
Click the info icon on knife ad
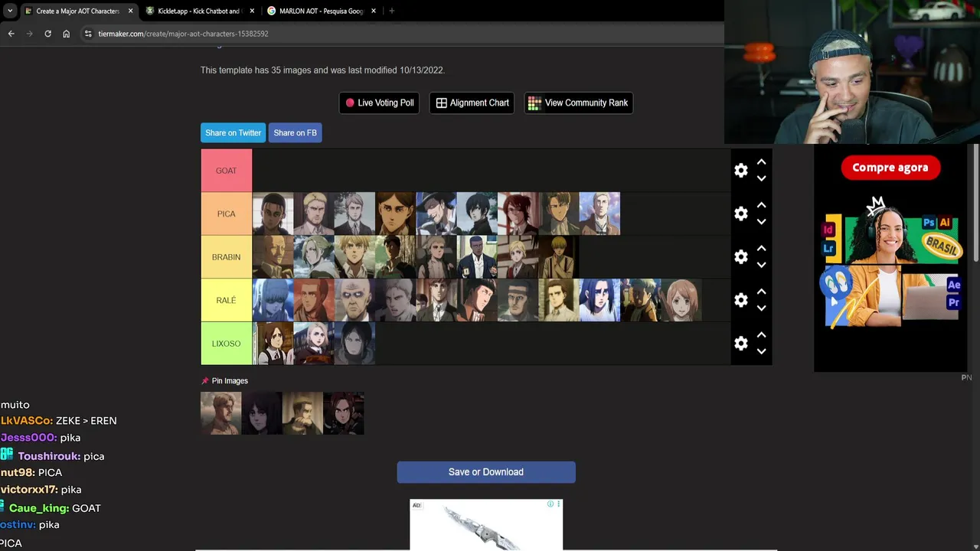(x=550, y=504)
